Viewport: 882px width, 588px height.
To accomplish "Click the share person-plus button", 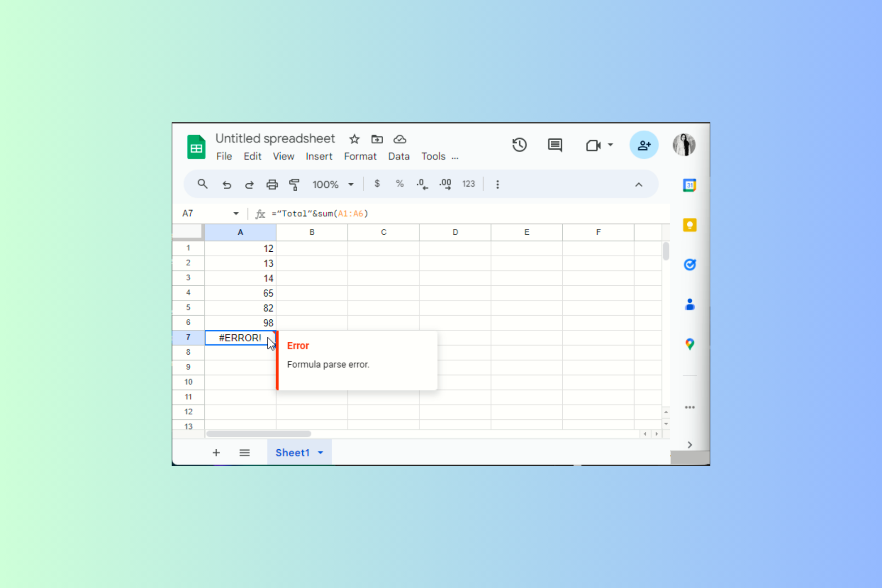I will [x=644, y=144].
